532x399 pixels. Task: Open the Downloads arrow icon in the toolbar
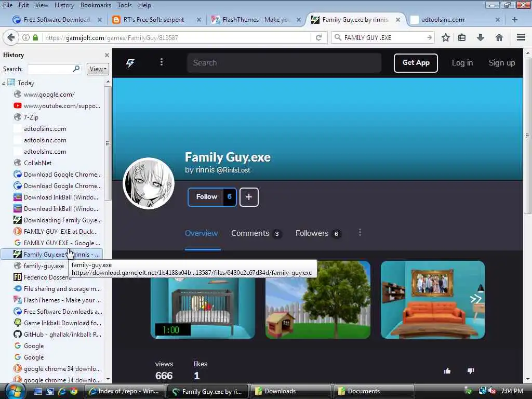(x=481, y=37)
